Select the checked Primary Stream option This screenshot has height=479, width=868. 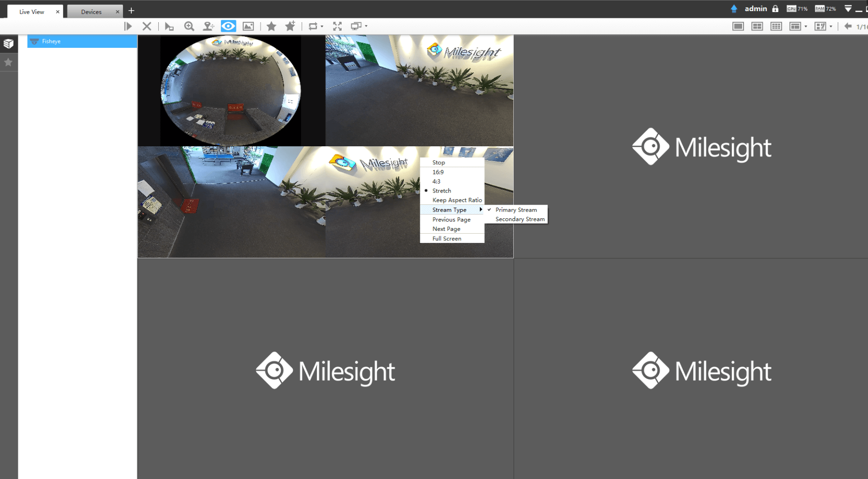(516, 210)
